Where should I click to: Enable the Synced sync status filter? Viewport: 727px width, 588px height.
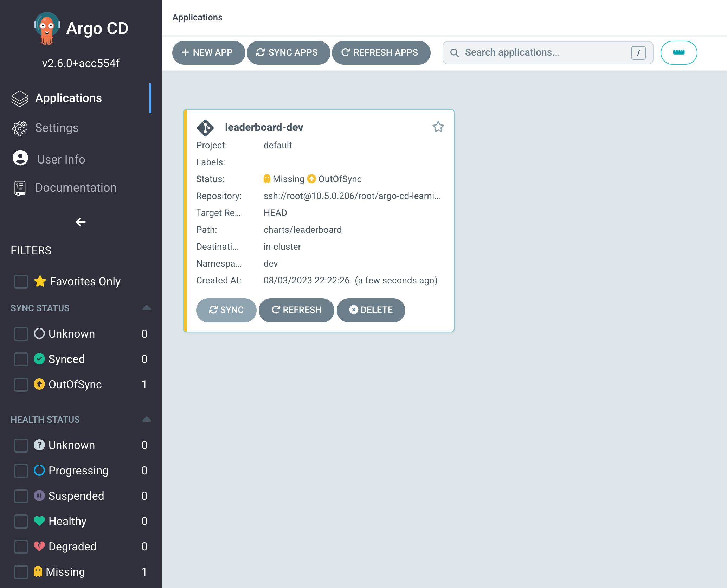(x=21, y=359)
